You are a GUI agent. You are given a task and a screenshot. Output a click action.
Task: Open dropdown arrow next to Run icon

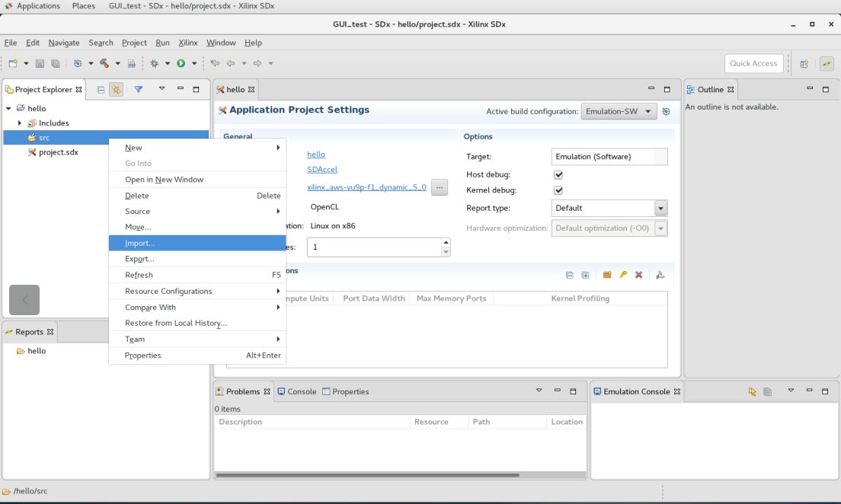click(194, 63)
